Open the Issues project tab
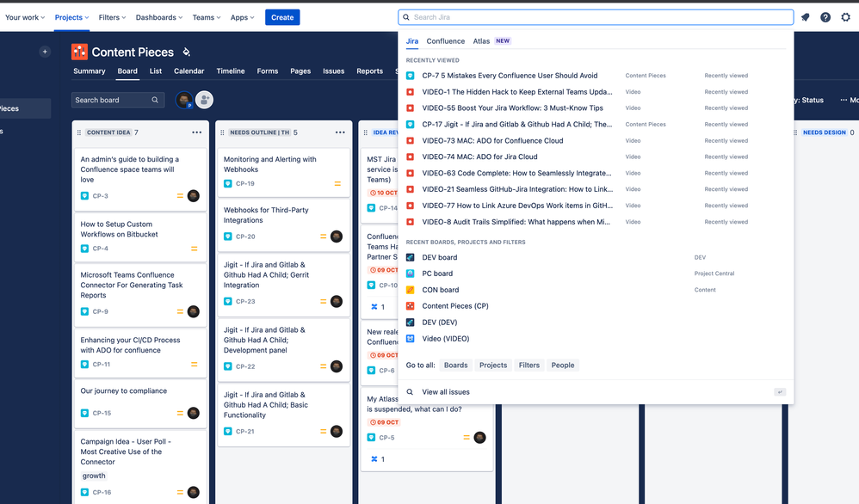This screenshot has height=504, width=859. click(x=334, y=71)
